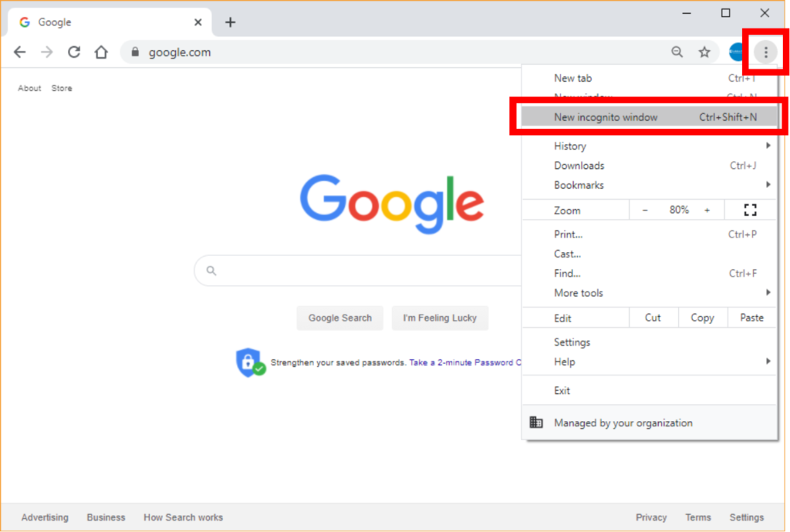Viewport: 790px width, 532px height.
Task: Expand the Bookmarks submenu arrow
Action: [x=768, y=185]
